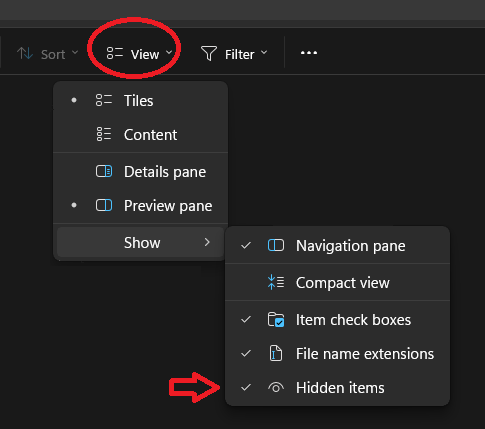Click the Sort arrows icon
Screen dimensions: 485x429
[25, 53]
